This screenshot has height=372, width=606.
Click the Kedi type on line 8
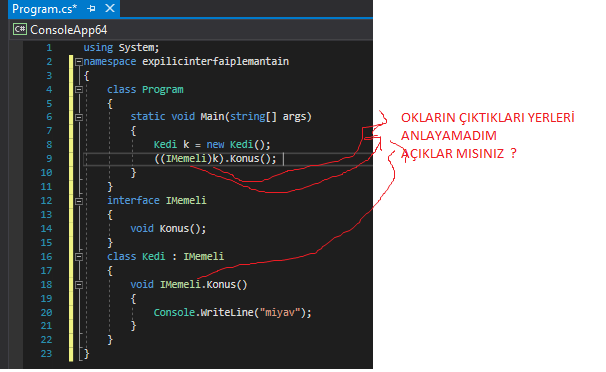coord(165,144)
